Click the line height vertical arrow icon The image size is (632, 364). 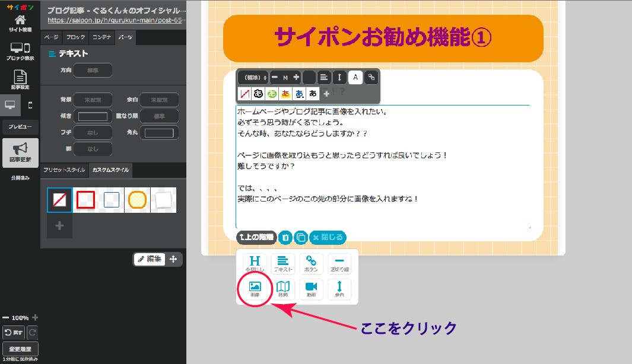[339, 77]
